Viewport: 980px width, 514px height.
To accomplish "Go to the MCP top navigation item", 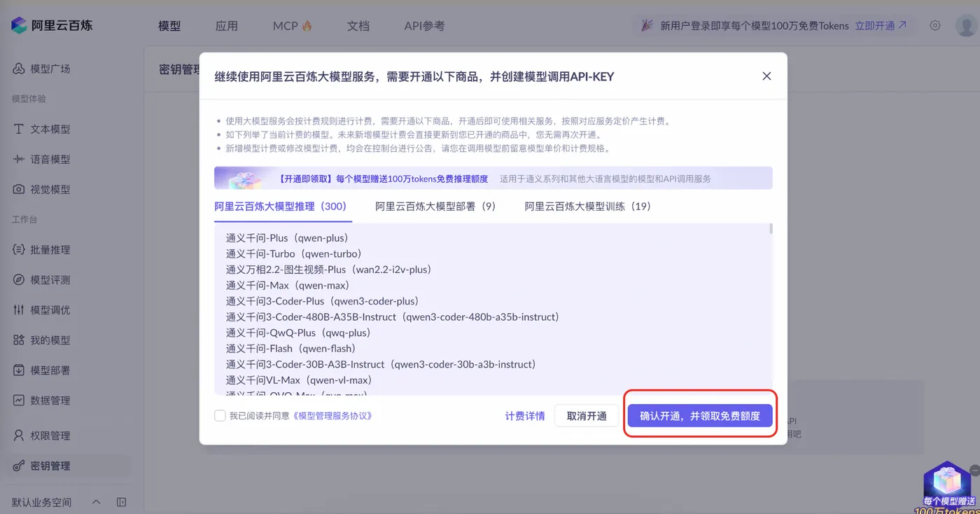I will click(x=293, y=26).
